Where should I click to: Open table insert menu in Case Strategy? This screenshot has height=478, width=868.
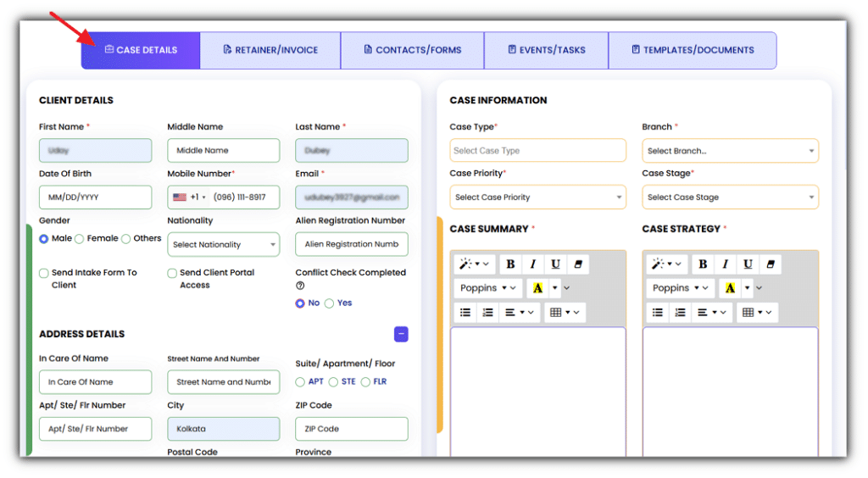coord(756,312)
